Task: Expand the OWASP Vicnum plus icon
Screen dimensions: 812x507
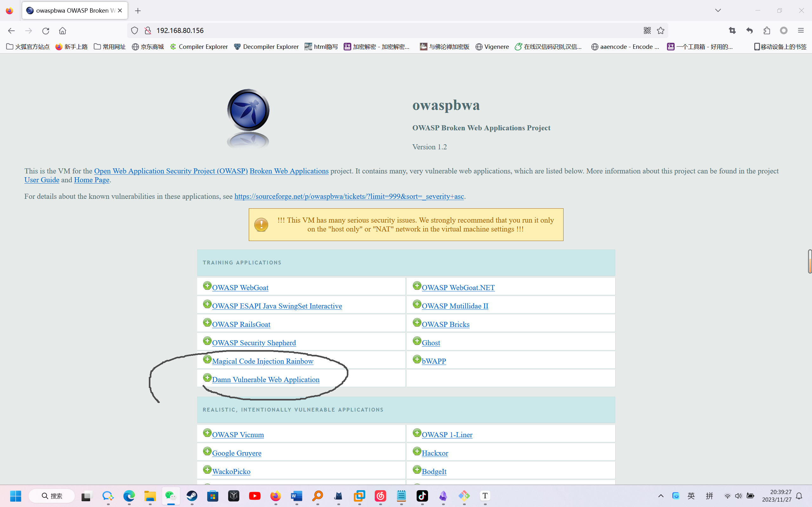Action: [x=207, y=433]
